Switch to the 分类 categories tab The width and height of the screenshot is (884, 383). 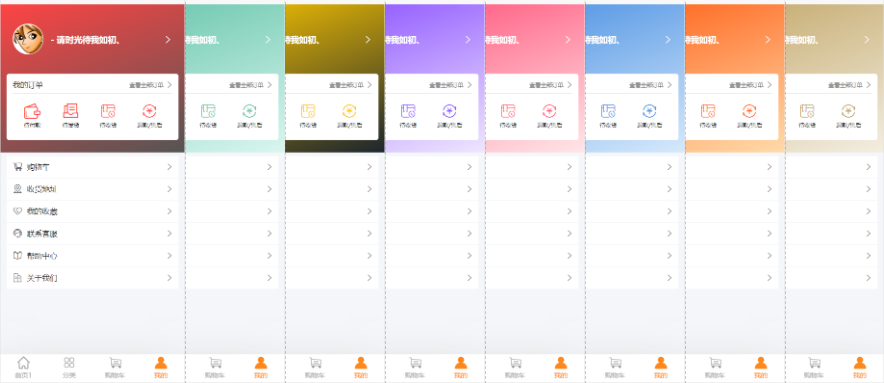click(69, 367)
